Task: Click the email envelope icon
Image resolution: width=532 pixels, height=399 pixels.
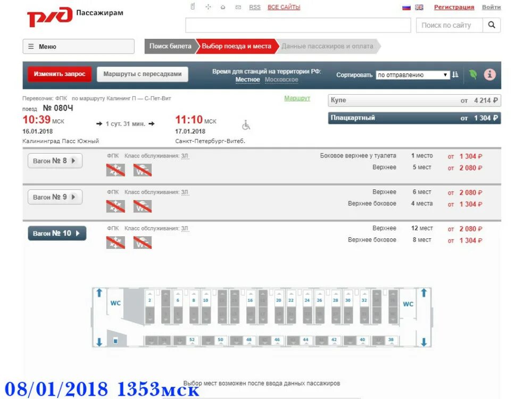Action: (238, 7)
